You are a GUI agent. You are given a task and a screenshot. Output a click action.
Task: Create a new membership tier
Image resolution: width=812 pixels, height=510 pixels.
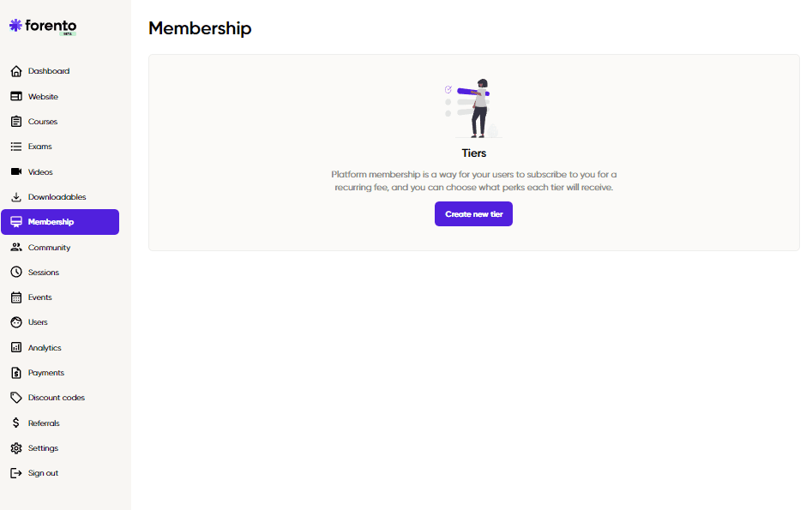click(x=473, y=213)
